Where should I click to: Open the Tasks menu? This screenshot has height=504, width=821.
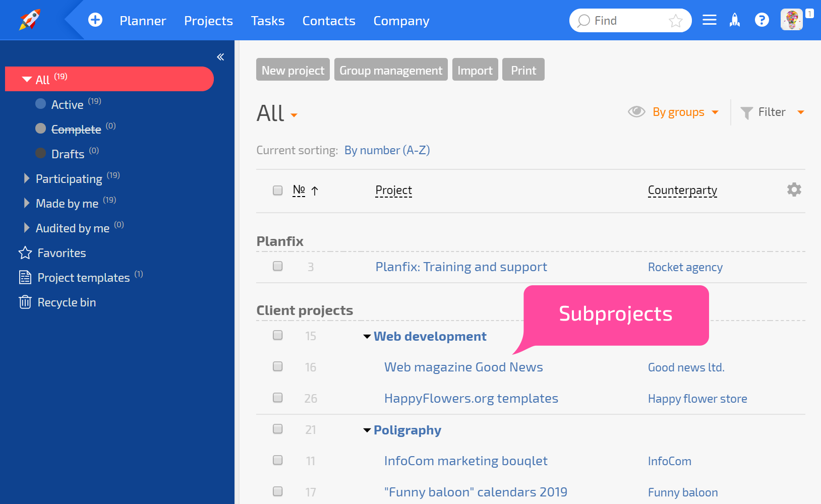[x=268, y=21]
